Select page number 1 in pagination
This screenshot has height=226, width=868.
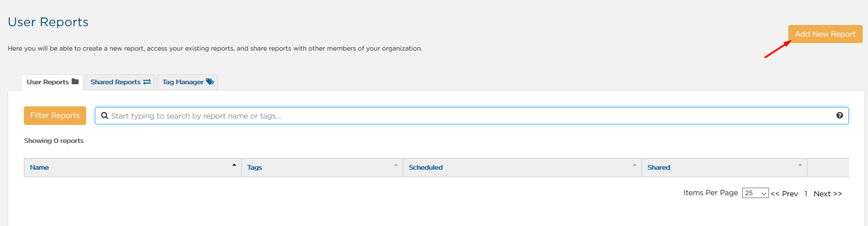[806, 194]
